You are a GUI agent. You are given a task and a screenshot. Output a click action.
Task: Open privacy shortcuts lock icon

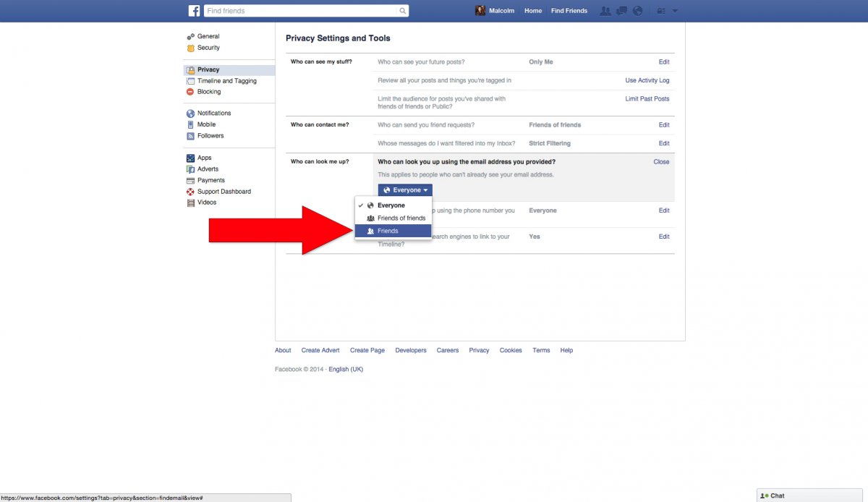tap(660, 11)
